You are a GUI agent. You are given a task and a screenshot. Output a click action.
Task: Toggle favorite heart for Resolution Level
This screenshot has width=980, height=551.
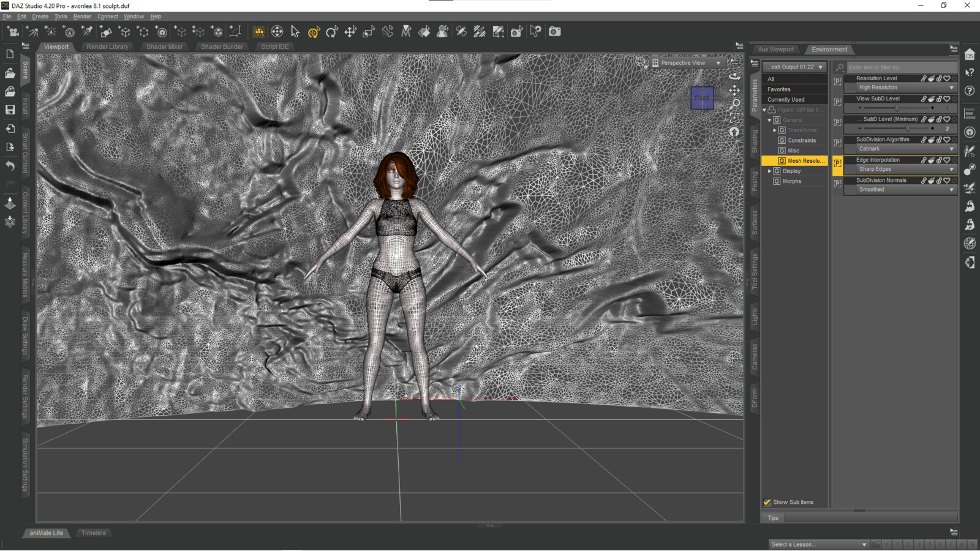947,78
